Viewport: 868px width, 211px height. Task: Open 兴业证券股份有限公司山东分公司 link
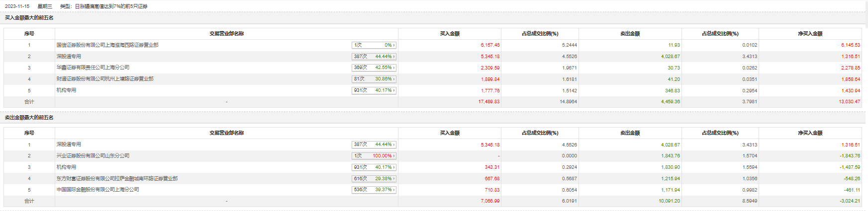pyautogui.click(x=93, y=156)
